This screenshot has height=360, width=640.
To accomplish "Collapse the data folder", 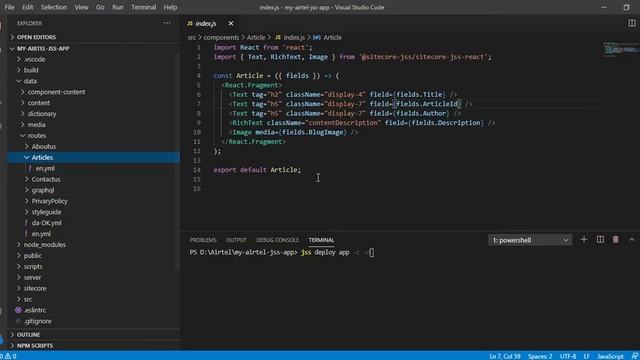I will tap(30, 81).
